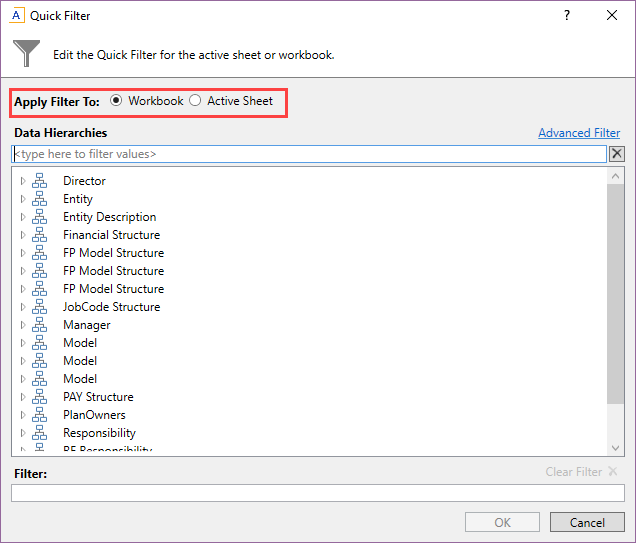The height and width of the screenshot is (543, 636).
Task: Click the Clear Filter link
Action: point(581,472)
